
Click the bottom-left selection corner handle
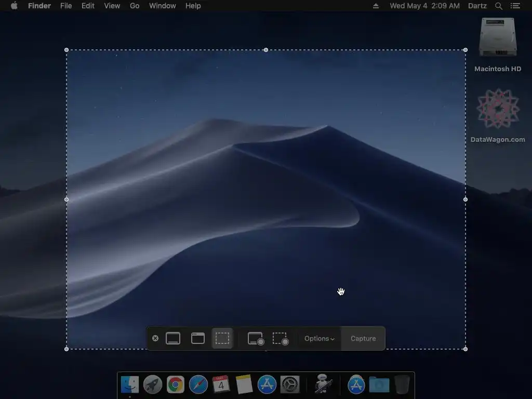click(66, 349)
